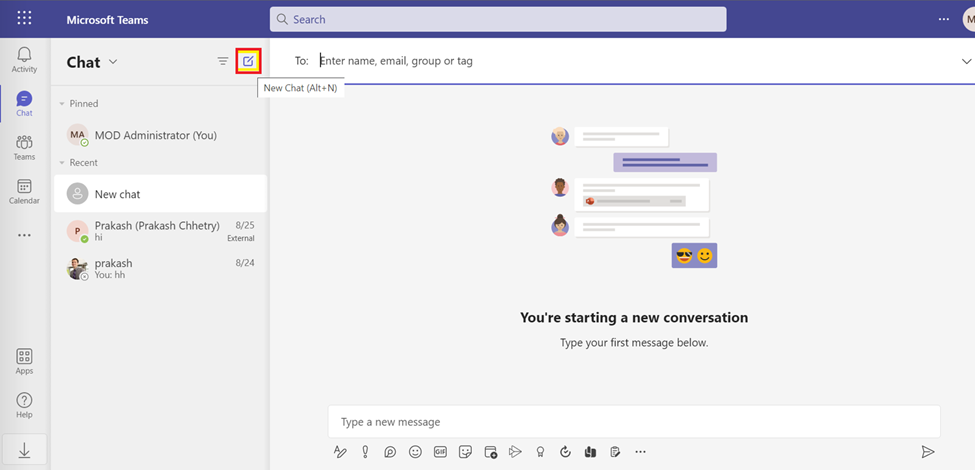Viewport: 975px width, 470px height.
Task: Open chat filter options
Action: click(223, 61)
